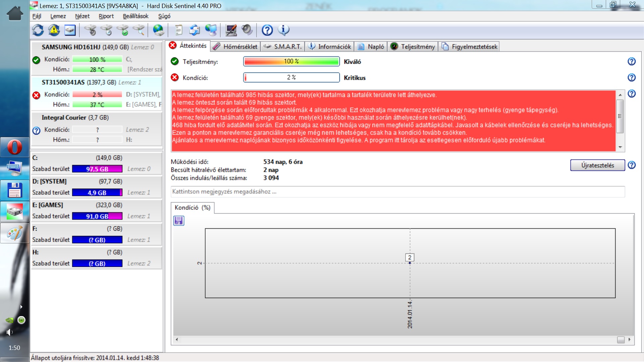Switch to the Áttekintés tab
644x362 pixels.
coord(188,46)
